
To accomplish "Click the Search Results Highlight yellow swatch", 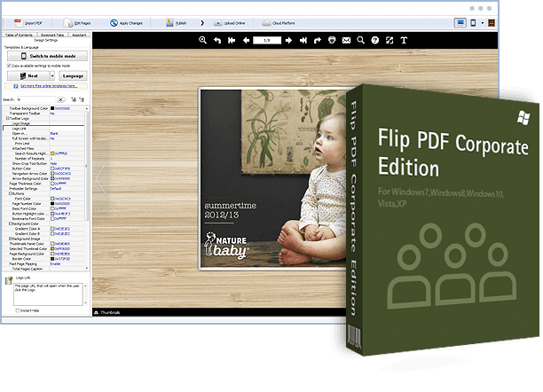I will pyautogui.click(x=52, y=153).
